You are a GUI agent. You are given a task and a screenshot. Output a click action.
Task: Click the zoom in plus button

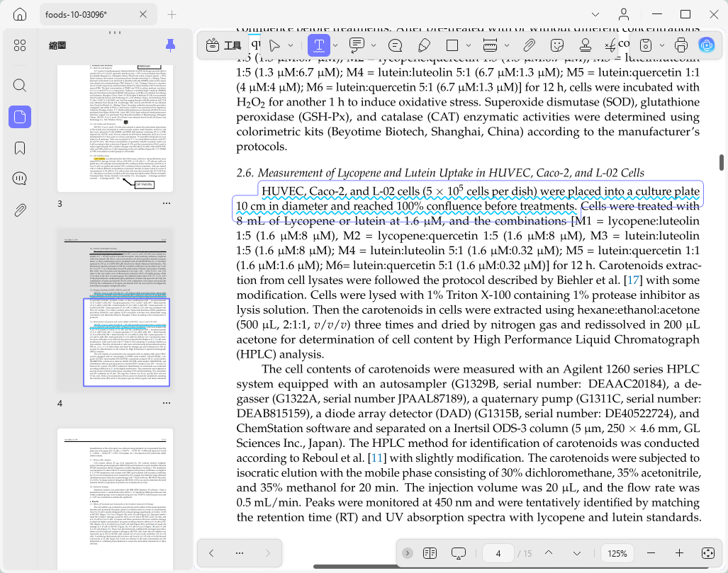click(679, 553)
